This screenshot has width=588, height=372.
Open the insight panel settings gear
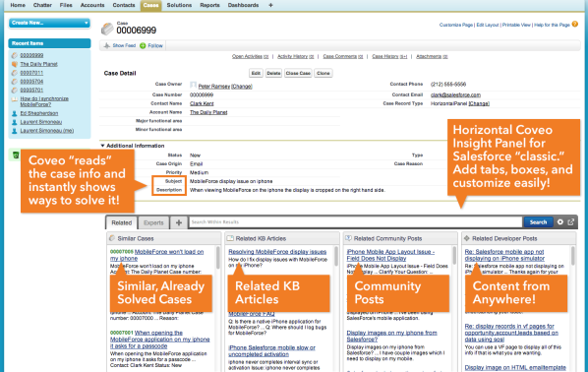(560, 221)
